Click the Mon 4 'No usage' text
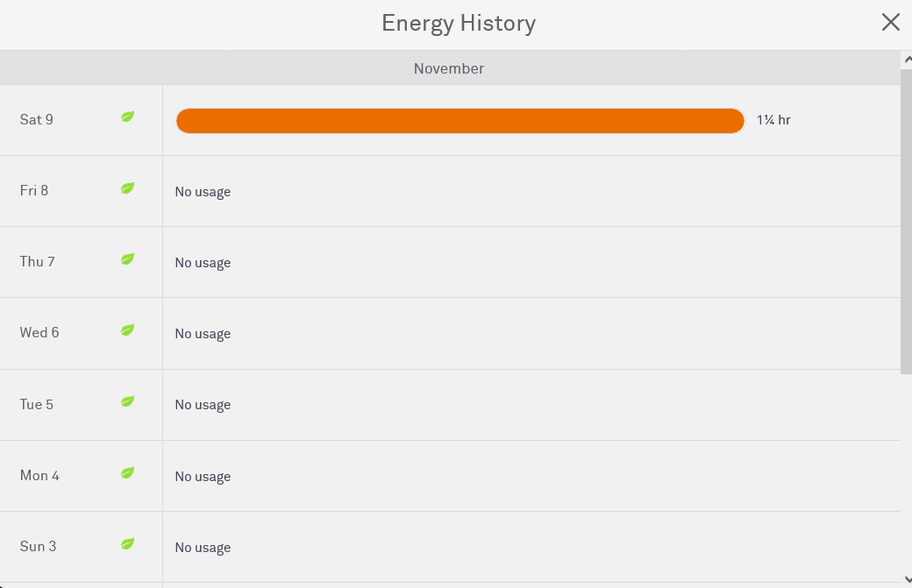 pyautogui.click(x=203, y=477)
